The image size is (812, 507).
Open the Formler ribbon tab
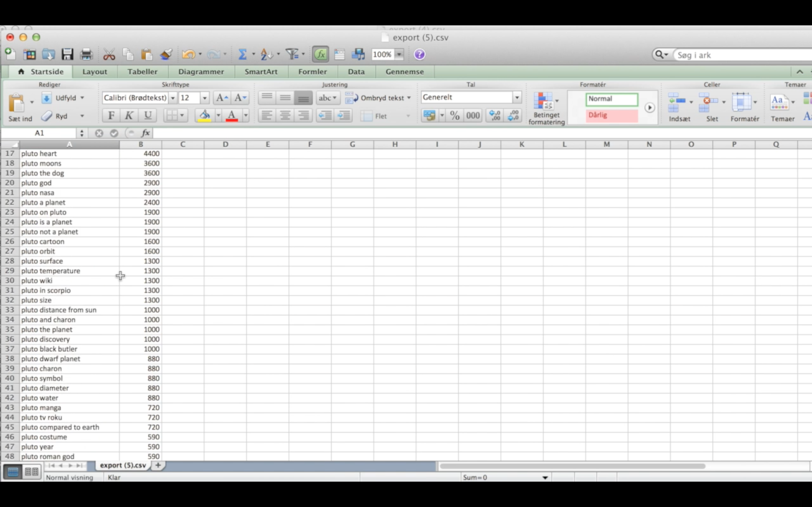pos(312,72)
